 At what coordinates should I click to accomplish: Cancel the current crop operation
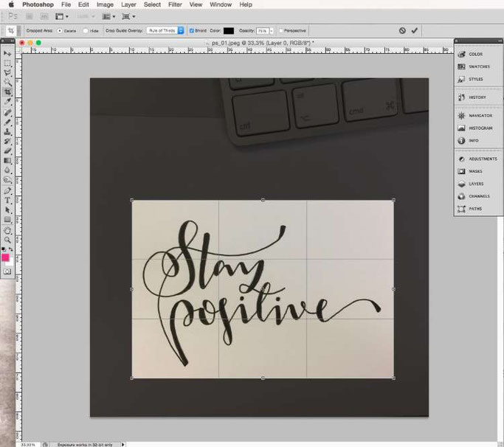[x=402, y=30]
